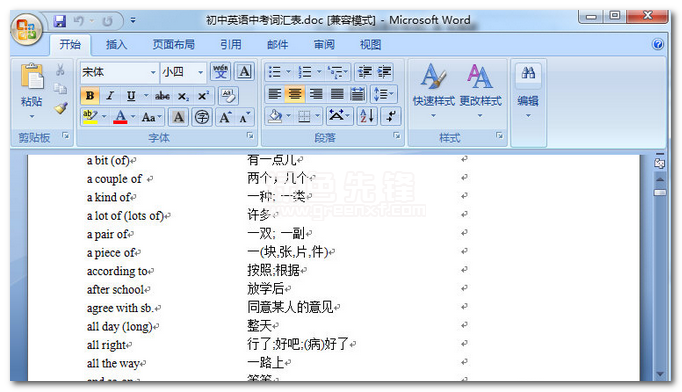
Task: Align text left
Action: tap(274, 94)
